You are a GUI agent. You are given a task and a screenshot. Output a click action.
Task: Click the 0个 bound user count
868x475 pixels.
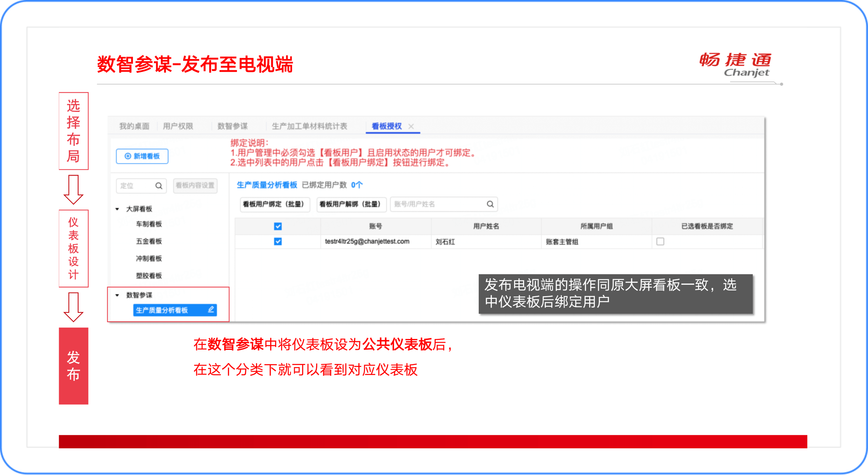click(357, 185)
